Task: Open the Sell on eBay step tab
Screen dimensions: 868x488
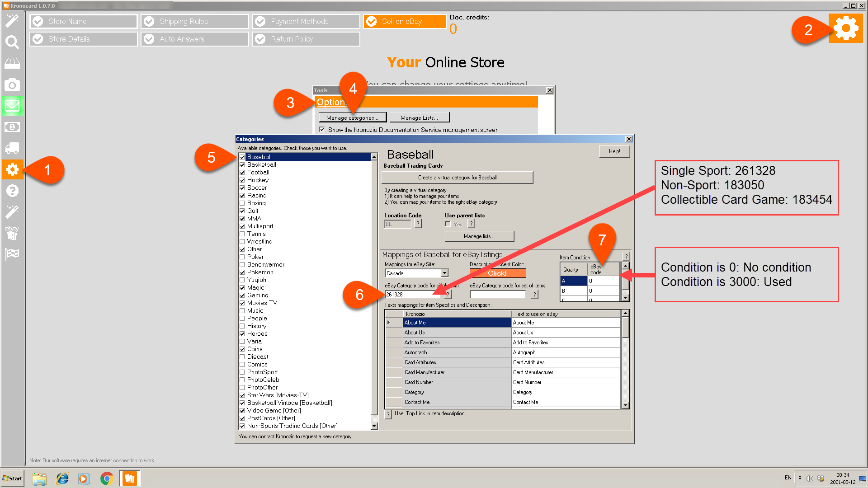Action: tap(405, 21)
